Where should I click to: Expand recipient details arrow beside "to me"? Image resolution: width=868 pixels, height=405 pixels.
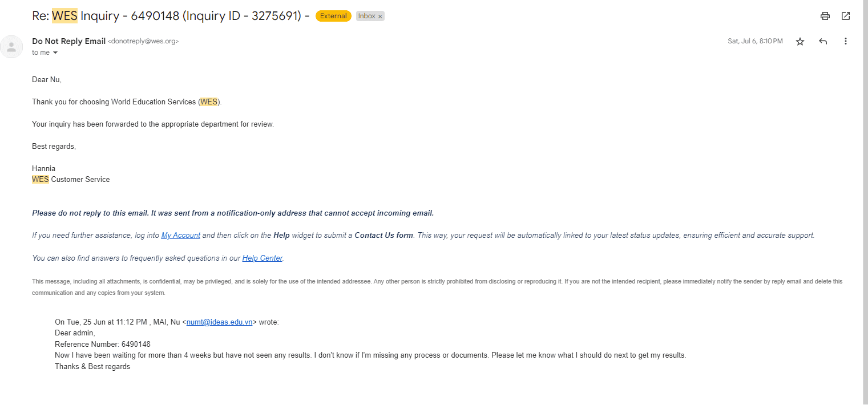(x=55, y=52)
